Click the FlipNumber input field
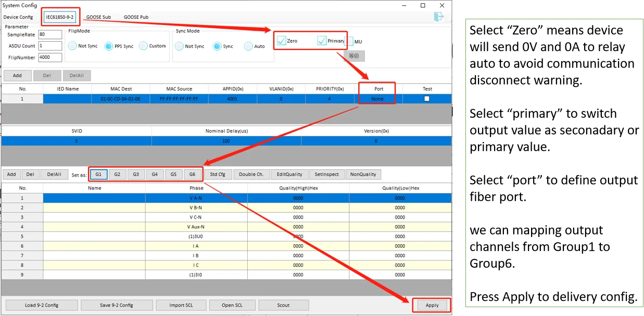This screenshot has width=644, height=316. point(50,57)
